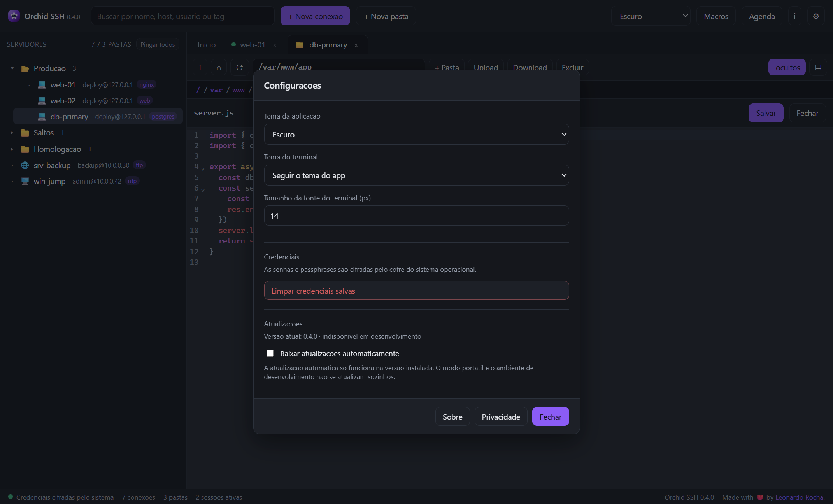The image size is (833, 504).
Task: Close settings dialog with Fechar button
Action: click(551, 416)
